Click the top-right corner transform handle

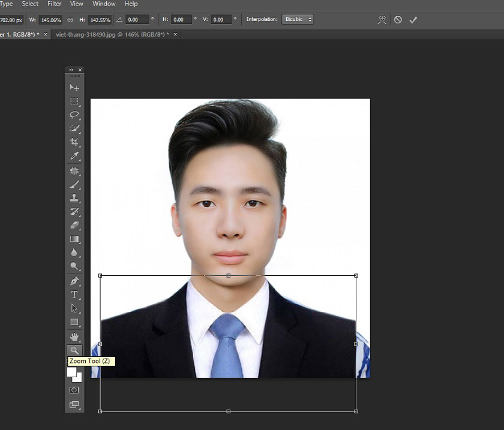coord(356,276)
